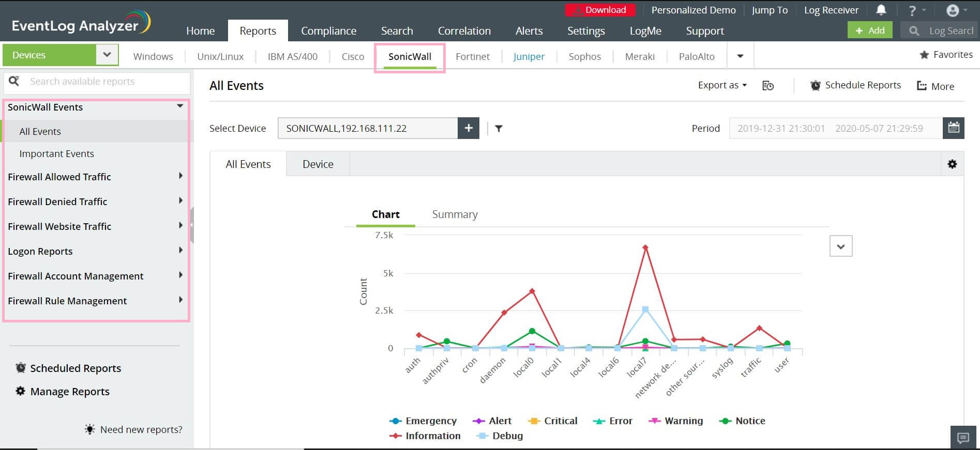The width and height of the screenshot is (980, 450).
Task: Open the calendar period picker icon
Action: [954, 128]
